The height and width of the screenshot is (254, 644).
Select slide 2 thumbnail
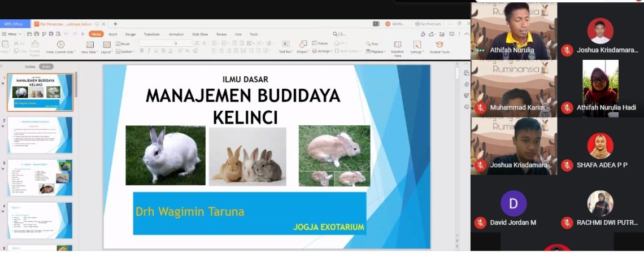tap(40, 135)
